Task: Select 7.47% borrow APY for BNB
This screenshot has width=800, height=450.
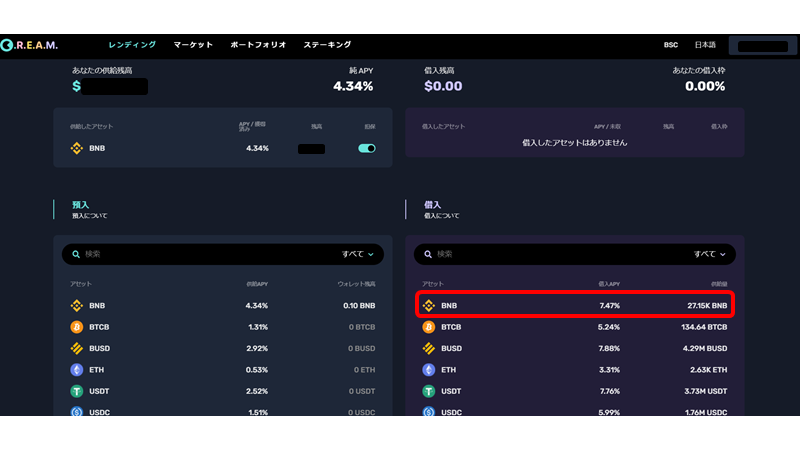Action: tap(610, 306)
